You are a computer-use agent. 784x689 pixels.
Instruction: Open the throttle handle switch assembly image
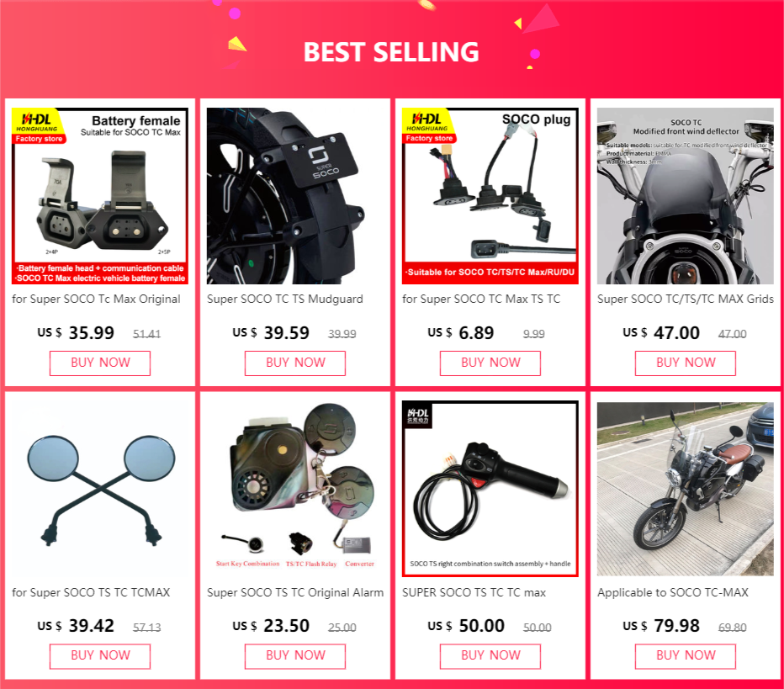(x=490, y=489)
